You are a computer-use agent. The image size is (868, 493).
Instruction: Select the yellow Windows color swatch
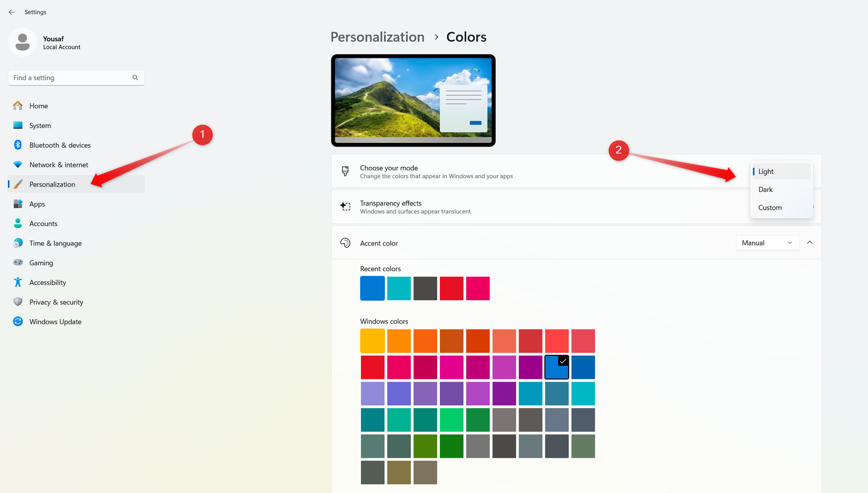[x=372, y=341]
